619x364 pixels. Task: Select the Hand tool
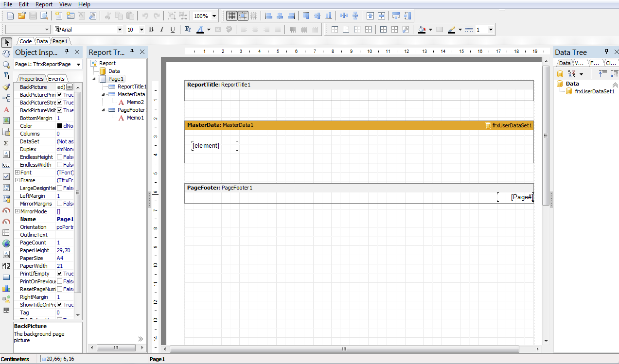tap(6, 53)
